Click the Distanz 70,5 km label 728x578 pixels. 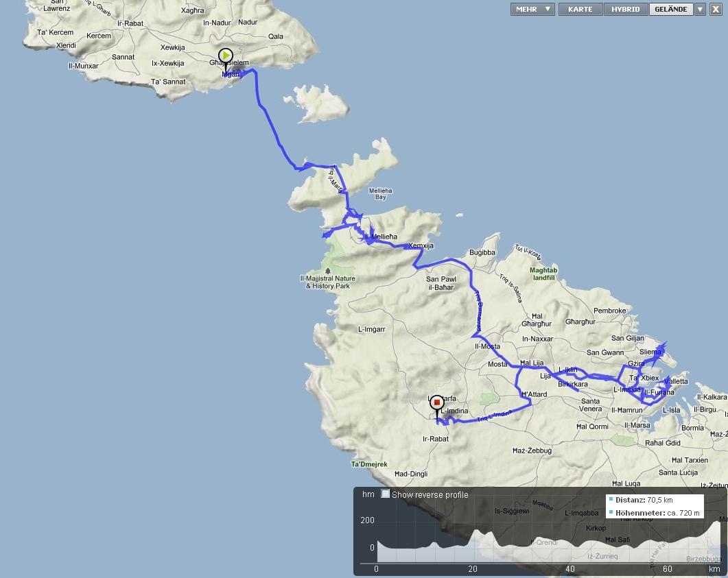[x=644, y=500]
